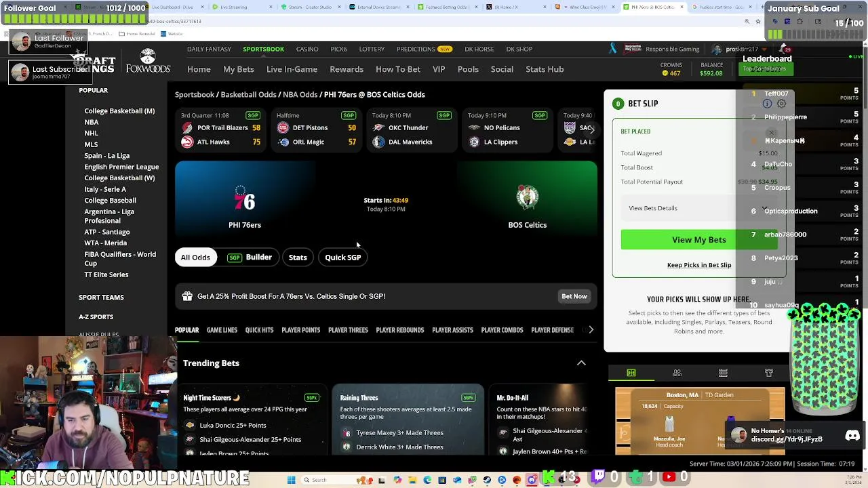Screen dimensions: 868x488
Task: Click the crowns coin icon
Action: pyautogui.click(x=665, y=73)
